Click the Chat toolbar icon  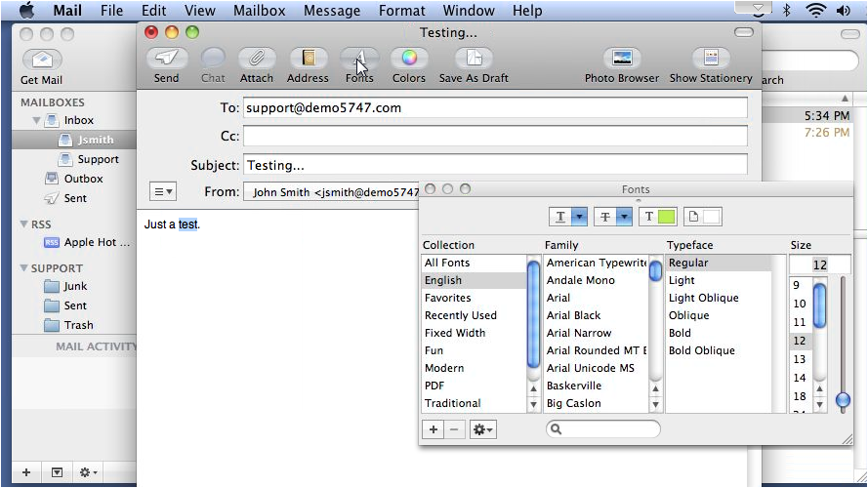pyautogui.click(x=213, y=59)
